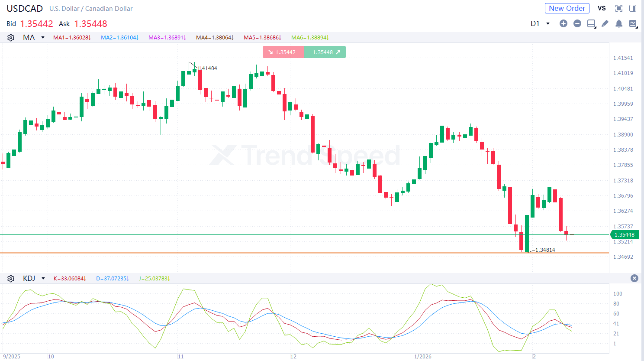
Task: Open KDJ indicator settings gear
Action: click(11, 279)
